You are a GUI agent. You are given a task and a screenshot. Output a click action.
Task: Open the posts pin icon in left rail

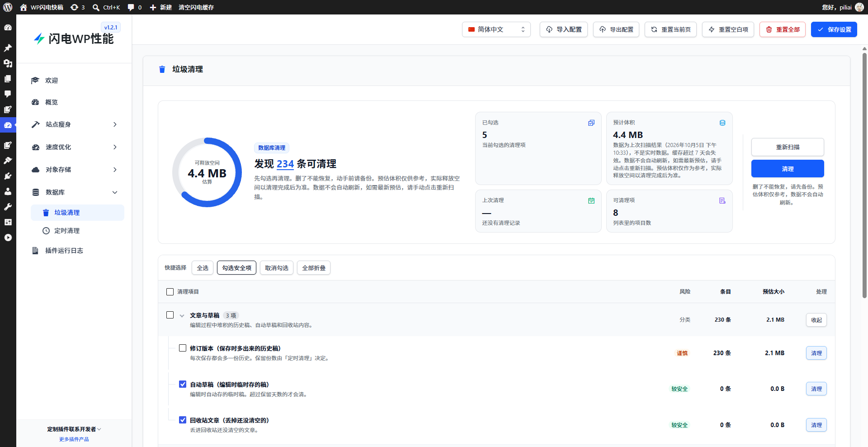(8, 48)
